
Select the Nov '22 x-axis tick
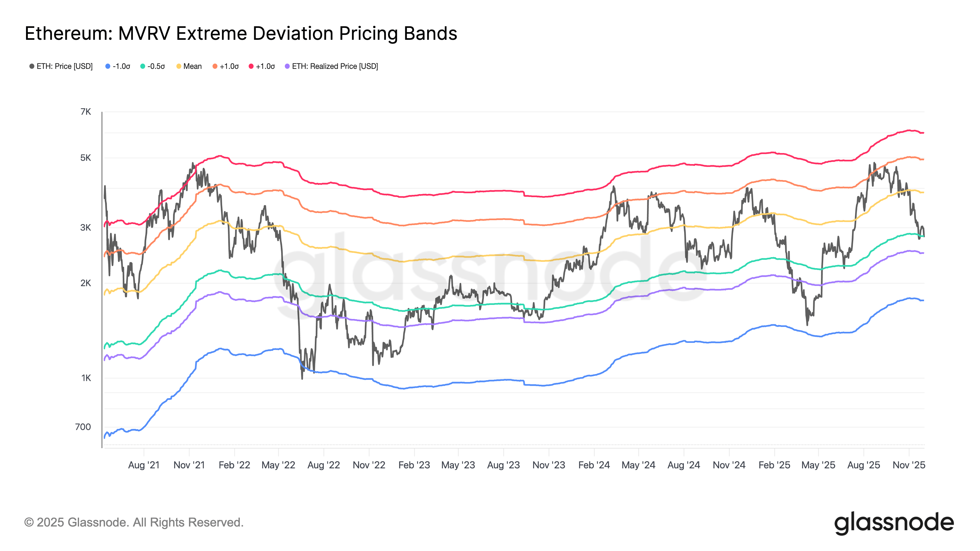(369, 465)
